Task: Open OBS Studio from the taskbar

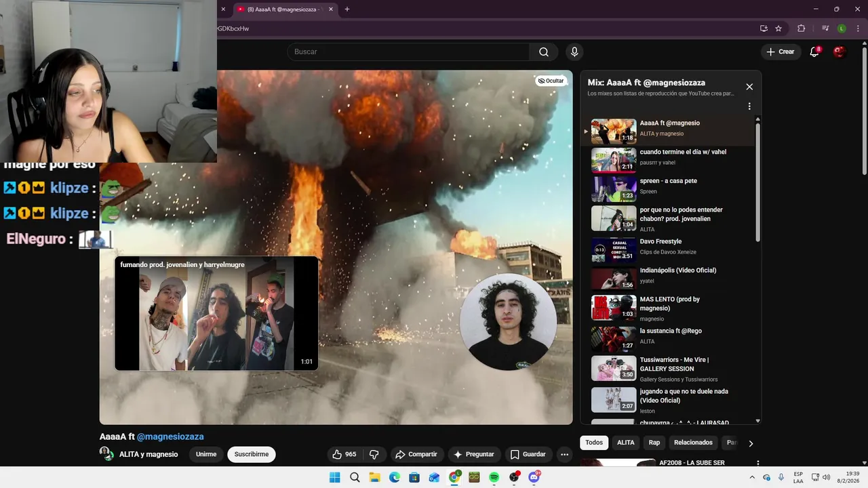Action: click(x=514, y=477)
